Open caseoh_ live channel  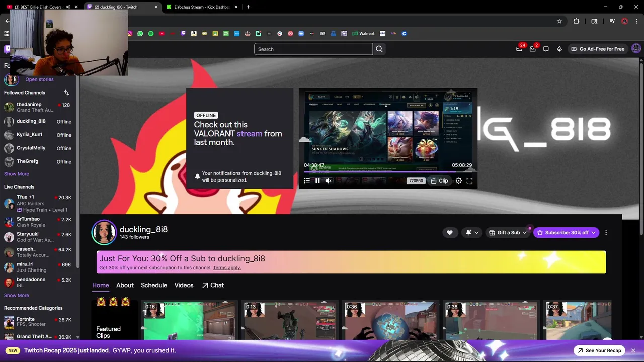38,252
